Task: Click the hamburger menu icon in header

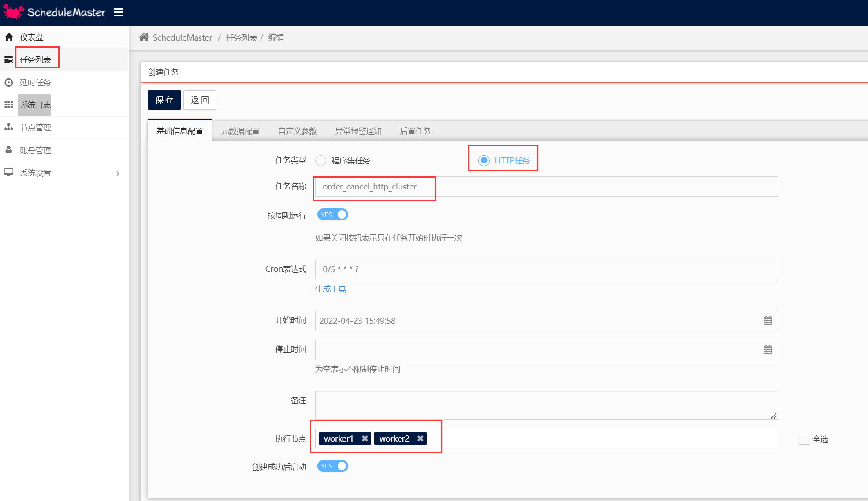Action: tap(118, 12)
